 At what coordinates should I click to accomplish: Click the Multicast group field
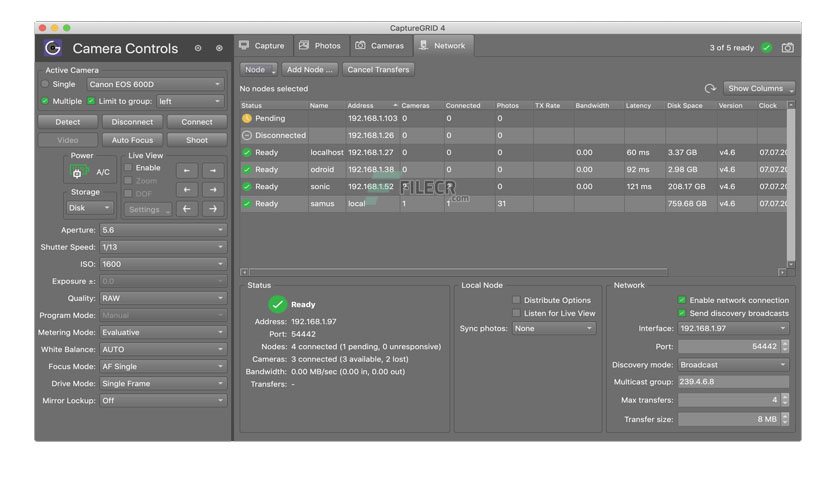733,382
